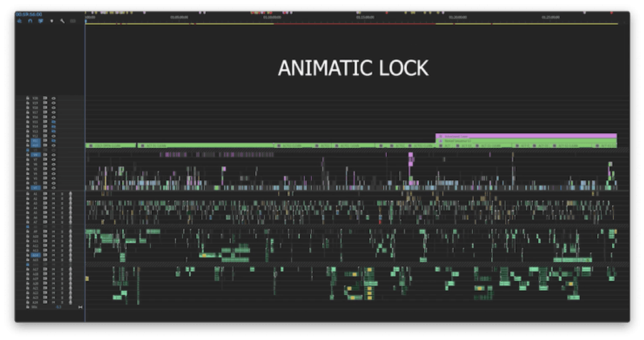The image size is (644, 340).
Task: Select track label V17
Action: tap(35, 112)
